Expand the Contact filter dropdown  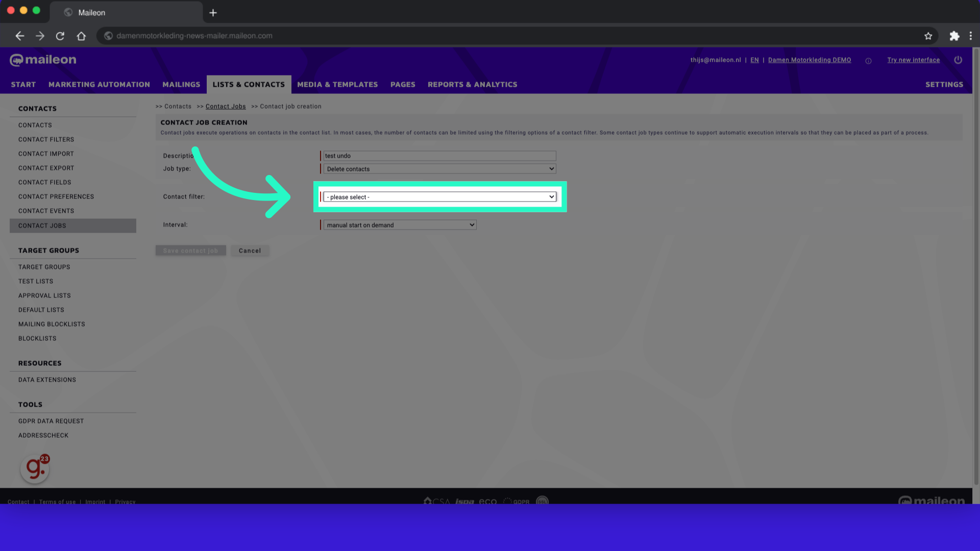(439, 196)
